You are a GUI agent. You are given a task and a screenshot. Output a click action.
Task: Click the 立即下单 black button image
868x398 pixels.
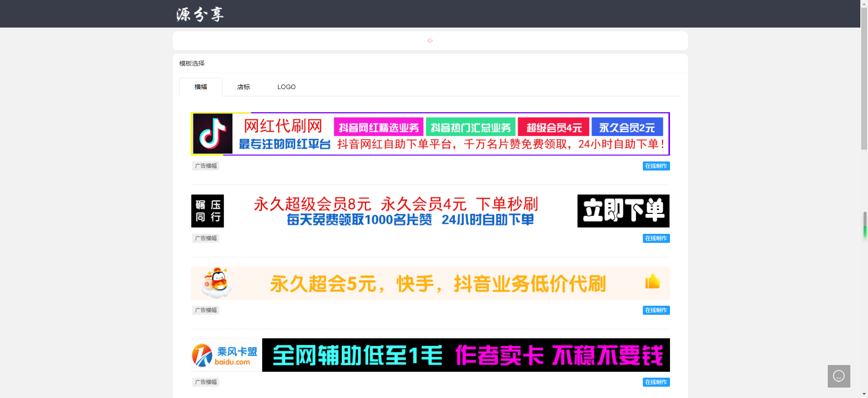coord(623,211)
